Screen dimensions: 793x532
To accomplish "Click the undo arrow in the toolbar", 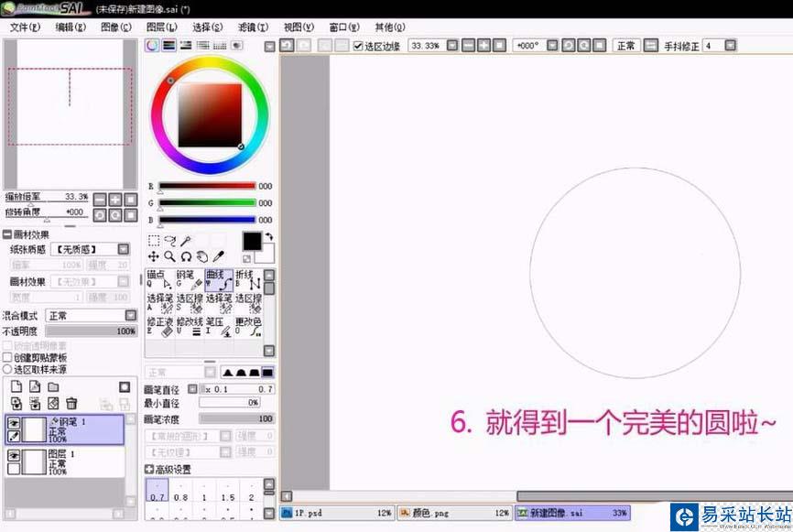I will pos(287,46).
